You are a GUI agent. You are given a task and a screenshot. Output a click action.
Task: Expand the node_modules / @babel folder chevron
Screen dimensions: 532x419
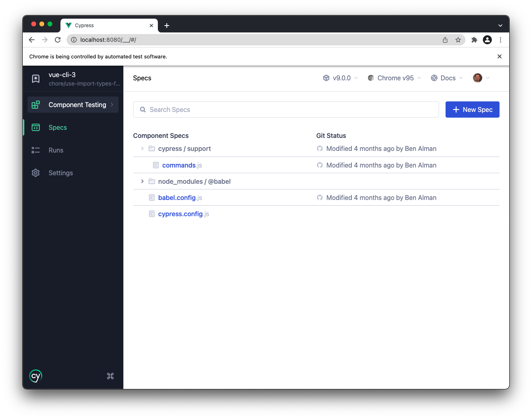point(142,181)
